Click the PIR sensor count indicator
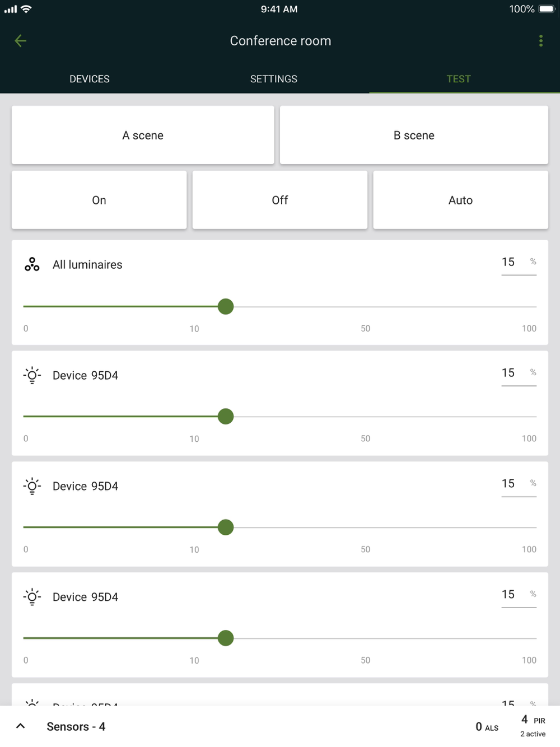This screenshot has height=747, width=560. click(x=533, y=725)
